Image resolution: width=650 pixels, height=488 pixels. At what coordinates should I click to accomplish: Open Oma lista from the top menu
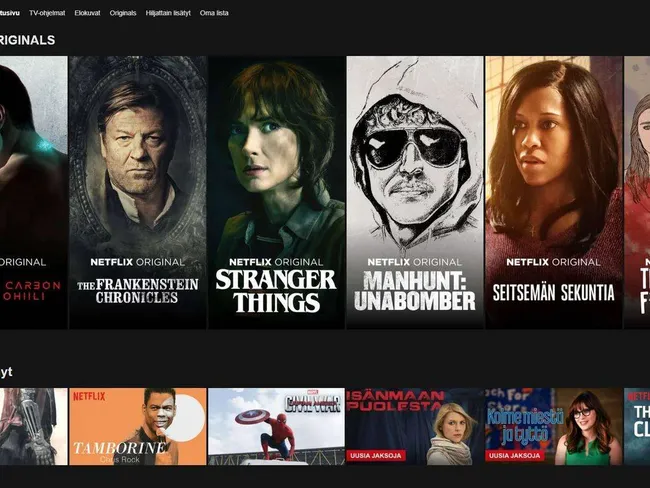tap(214, 13)
